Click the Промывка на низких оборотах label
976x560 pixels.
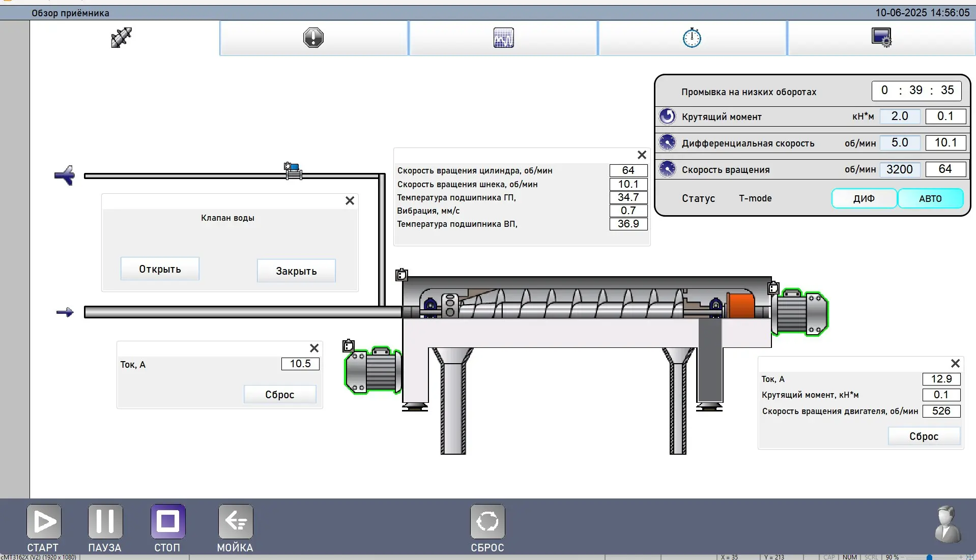[x=749, y=92]
